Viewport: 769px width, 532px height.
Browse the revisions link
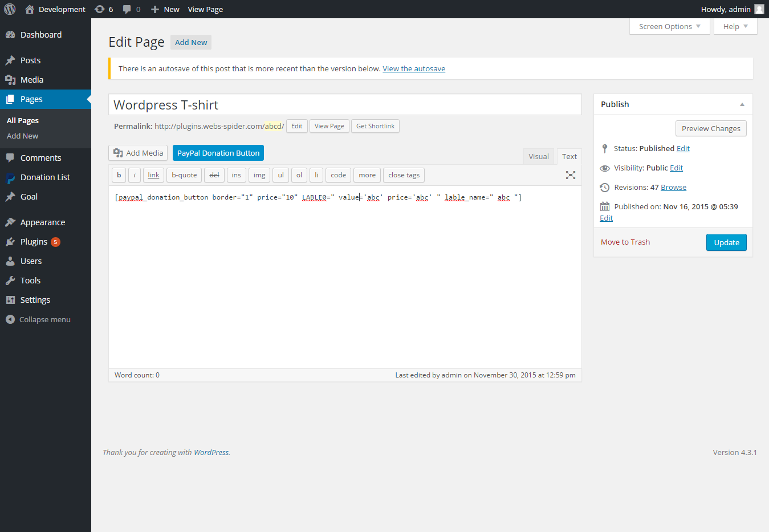673,187
